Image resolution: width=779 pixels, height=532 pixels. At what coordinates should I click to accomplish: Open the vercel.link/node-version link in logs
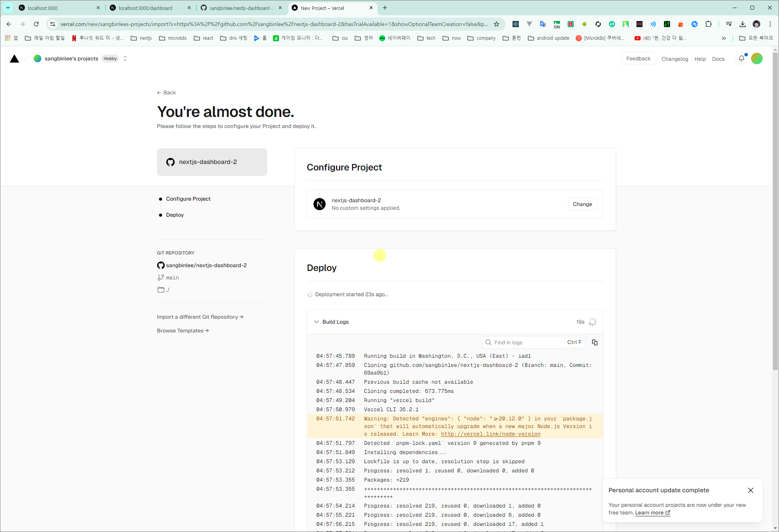[x=490, y=434]
